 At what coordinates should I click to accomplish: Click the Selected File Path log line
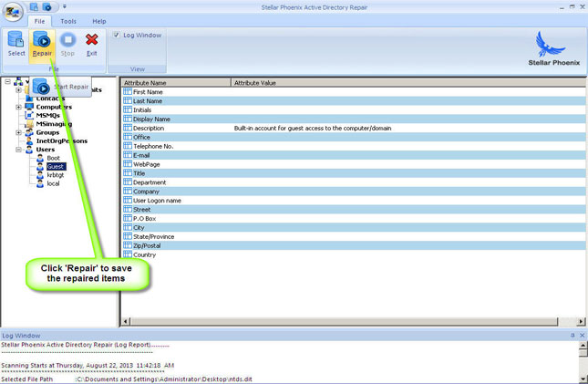pos(127,379)
